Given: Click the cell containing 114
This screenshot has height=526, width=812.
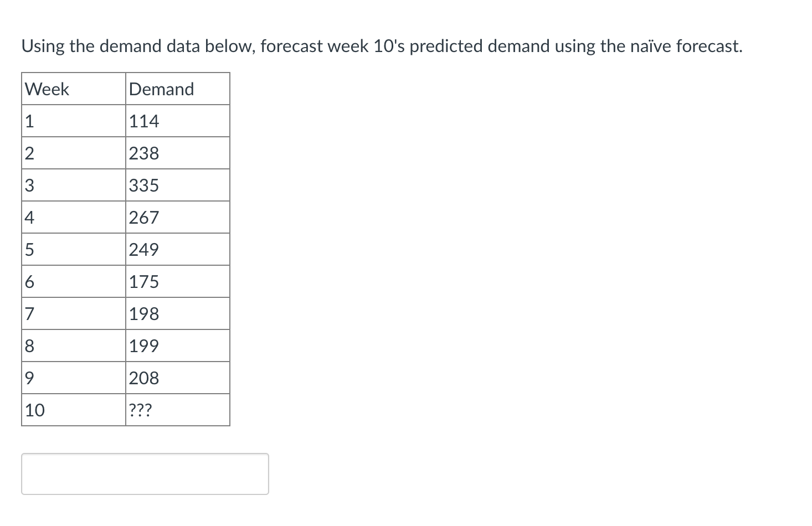Looking at the screenshot, I should [177, 121].
